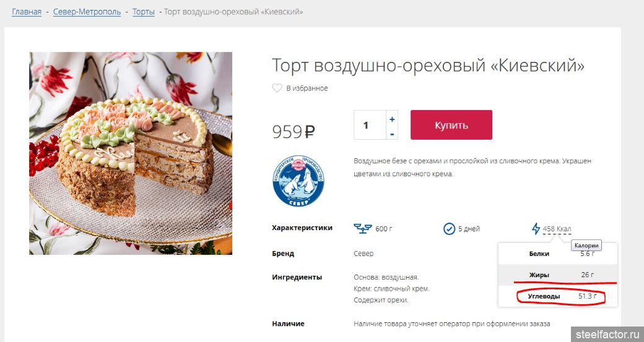Click the 5 дней shelf-life label
Image resolution: width=644 pixels, height=342 pixels.
click(469, 229)
